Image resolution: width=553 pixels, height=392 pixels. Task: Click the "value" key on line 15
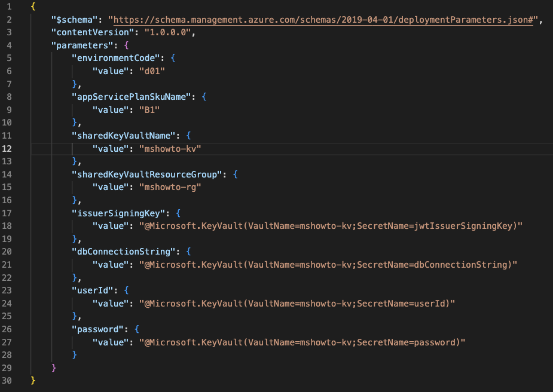111,187
